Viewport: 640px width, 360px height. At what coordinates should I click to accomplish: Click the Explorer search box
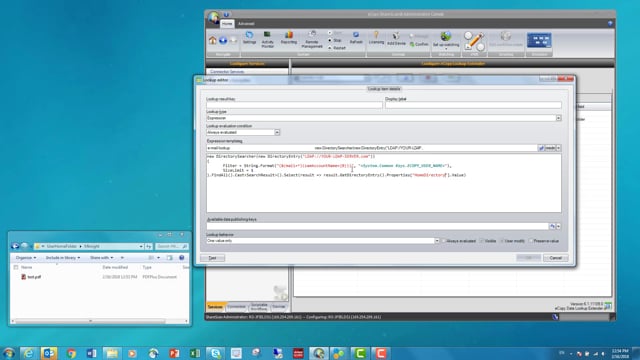tap(172, 246)
